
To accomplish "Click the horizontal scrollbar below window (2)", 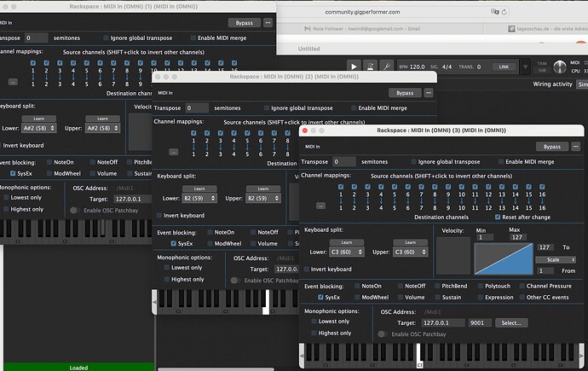I will coord(216,369).
